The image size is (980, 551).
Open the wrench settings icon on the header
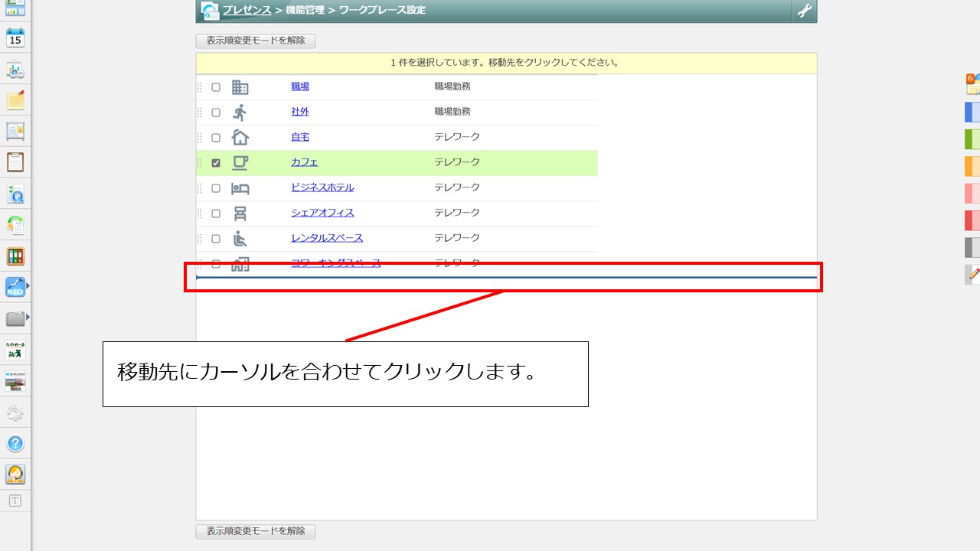coord(804,11)
